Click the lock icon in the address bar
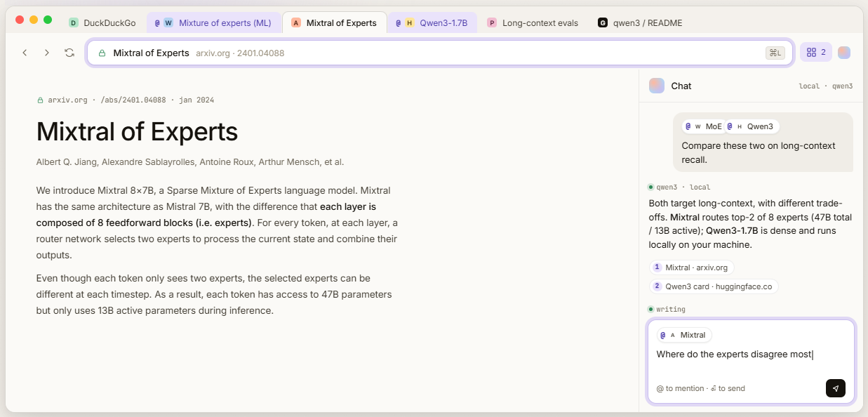Screen dimensions: 868x417 pos(102,53)
